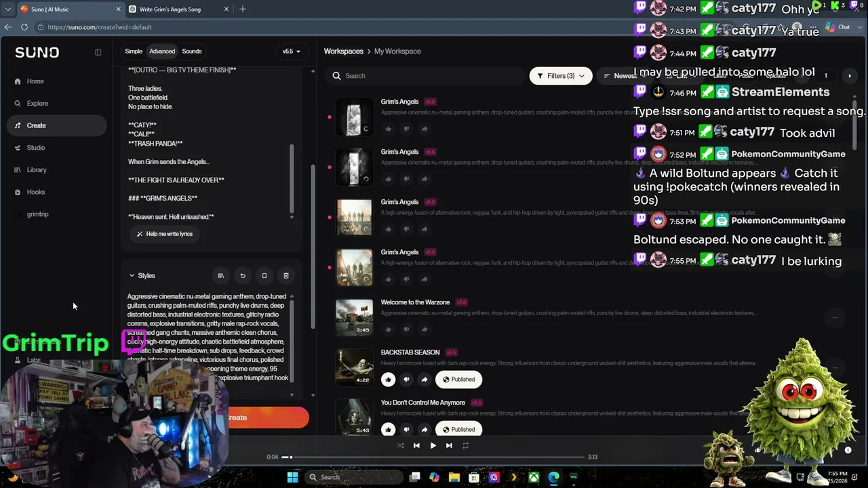The height and width of the screenshot is (488, 868).
Task: Open the v5.5 model version dropdown
Action: pos(292,52)
